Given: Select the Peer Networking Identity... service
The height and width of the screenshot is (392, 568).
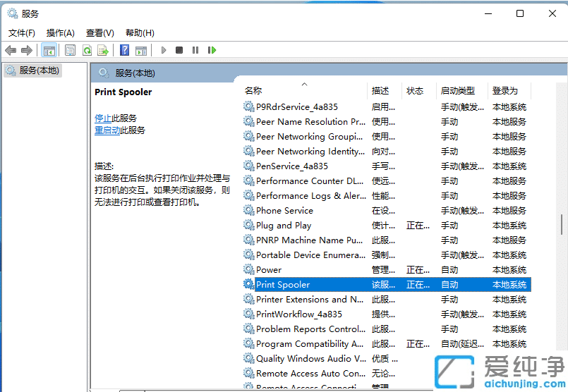Looking at the screenshot, I should point(310,152).
